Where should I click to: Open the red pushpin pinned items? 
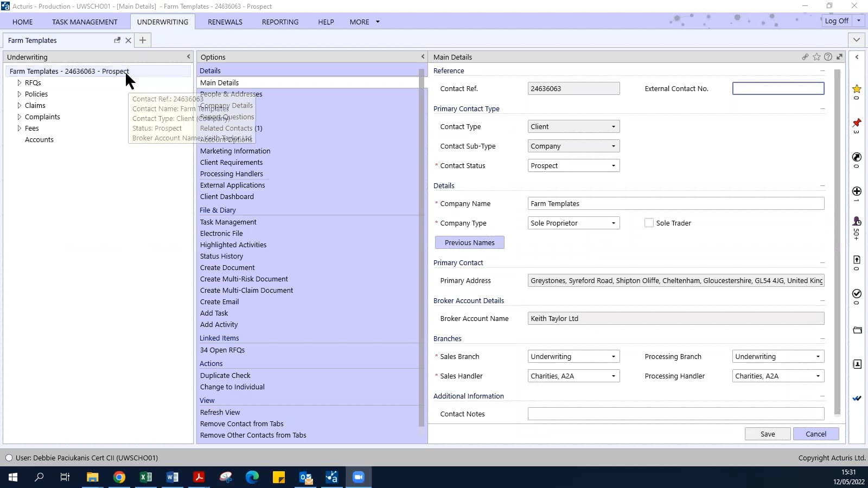(857, 123)
